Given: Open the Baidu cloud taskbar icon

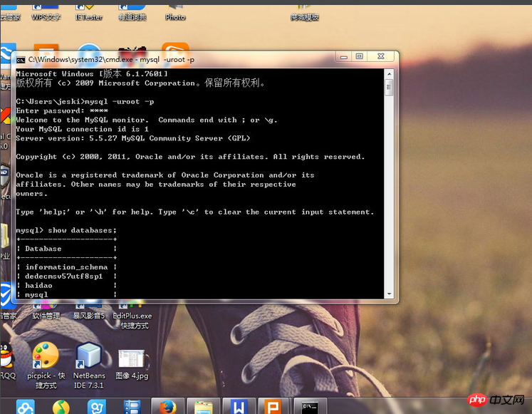Looking at the screenshot, I should [x=26, y=407].
